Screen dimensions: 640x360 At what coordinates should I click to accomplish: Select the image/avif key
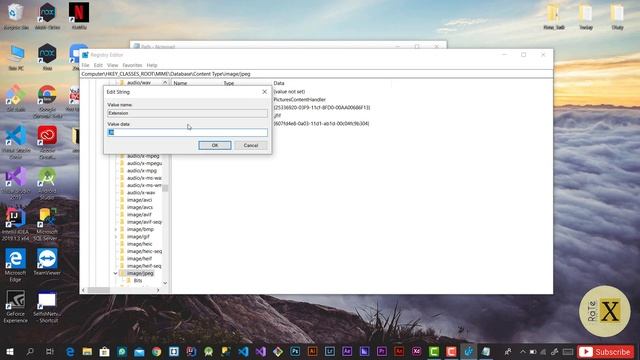pos(139,215)
